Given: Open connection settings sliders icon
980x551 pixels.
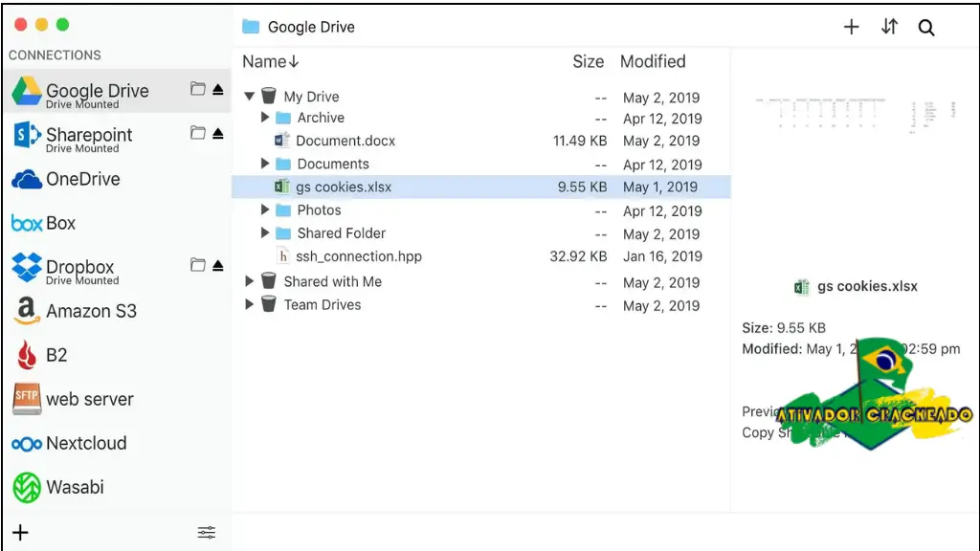Looking at the screenshot, I should tap(207, 532).
